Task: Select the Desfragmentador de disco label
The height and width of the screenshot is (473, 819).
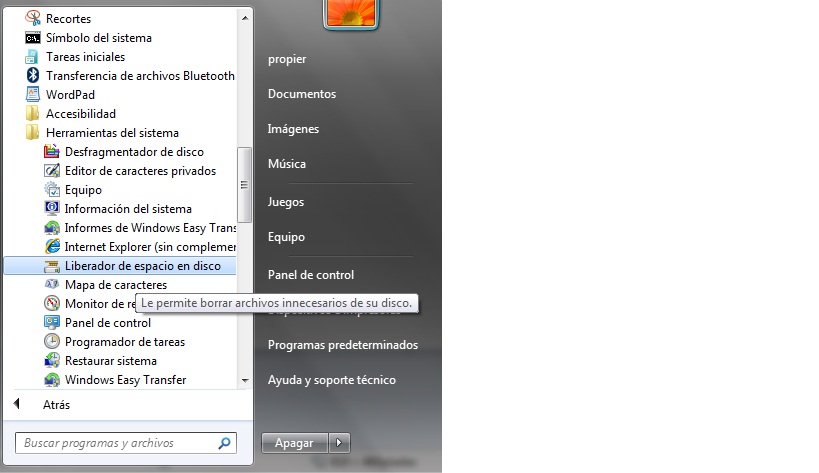Action: [x=134, y=151]
